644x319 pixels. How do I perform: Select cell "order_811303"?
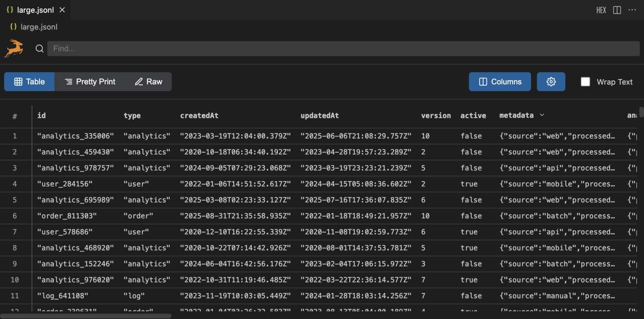tap(67, 216)
